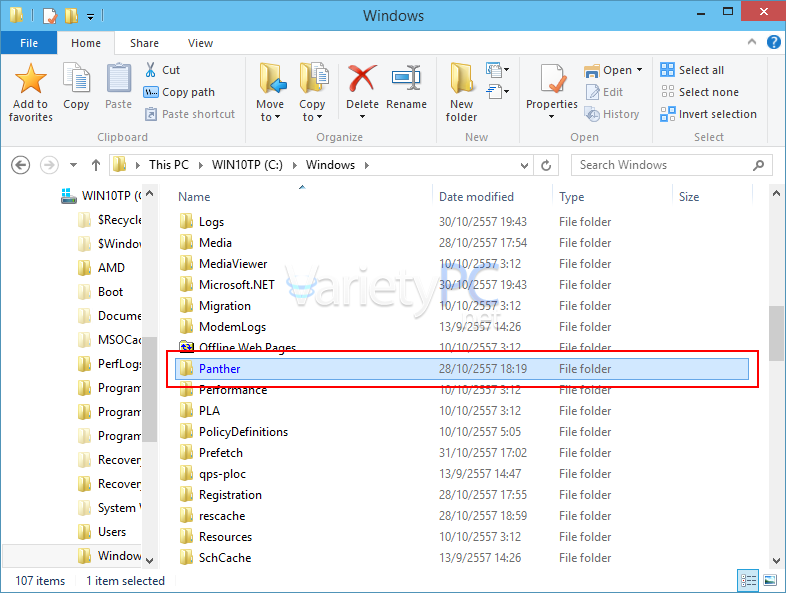Click the Back navigation arrow
The width and height of the screenshot is (786, 593).
click(21, 165)
